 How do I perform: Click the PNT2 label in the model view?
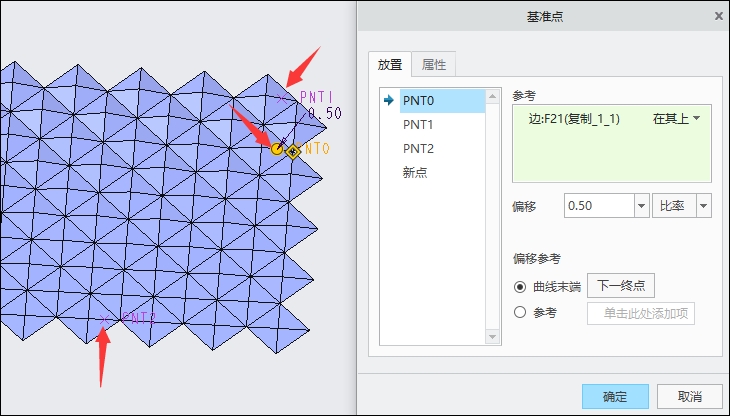[x=138, y=318]
